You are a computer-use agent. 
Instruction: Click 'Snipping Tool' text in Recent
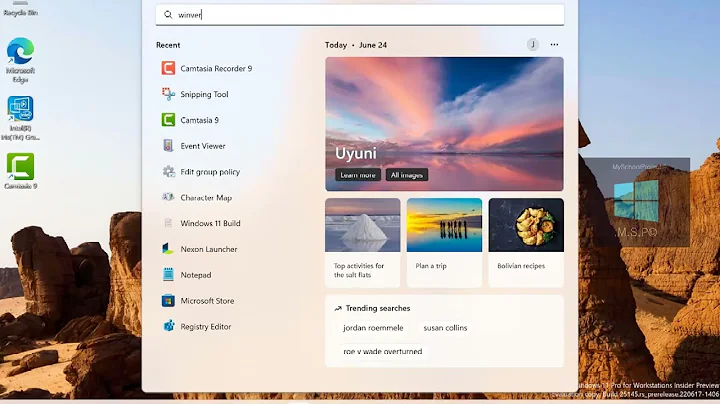point(204,94)
